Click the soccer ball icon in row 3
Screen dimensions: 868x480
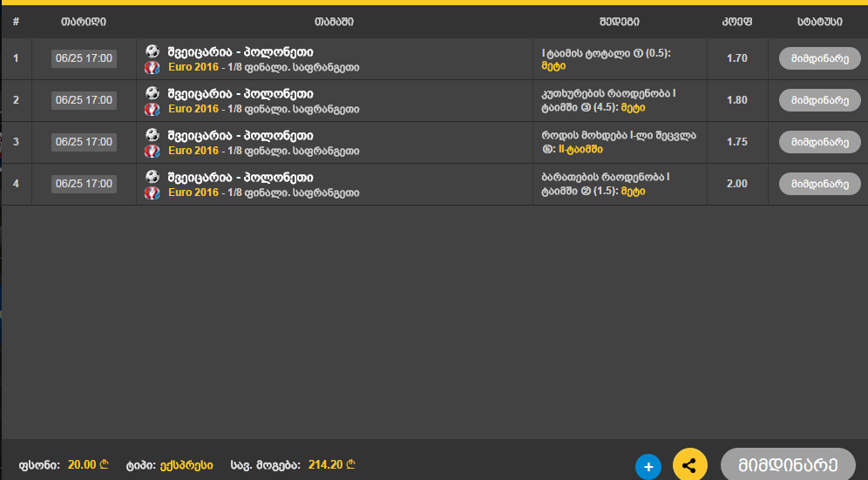[153, 135]
